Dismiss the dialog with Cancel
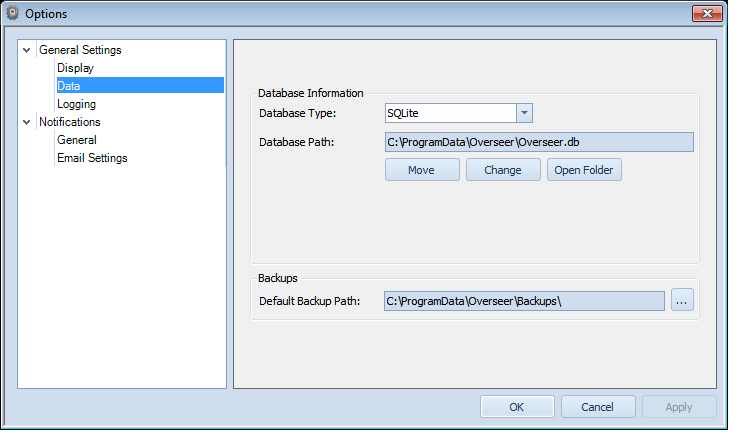This screenshot has width=738, height=440. (598, 407)
